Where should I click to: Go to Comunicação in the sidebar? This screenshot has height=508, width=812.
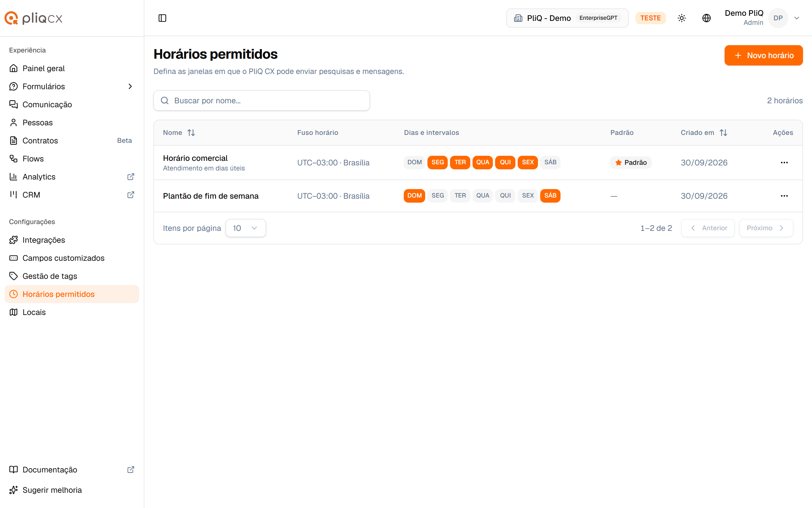[x=72, y=104]
